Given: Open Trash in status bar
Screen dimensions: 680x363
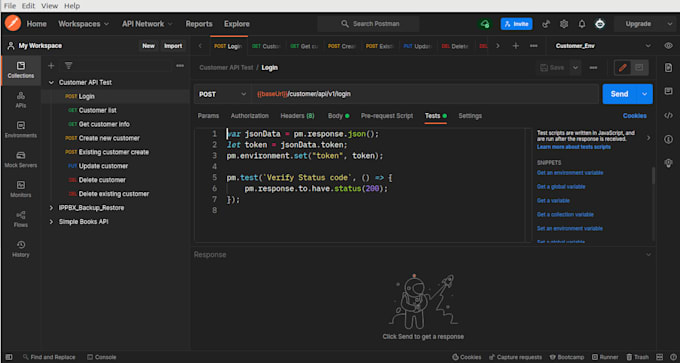Looking at the screenshot, I should (638, 357).
